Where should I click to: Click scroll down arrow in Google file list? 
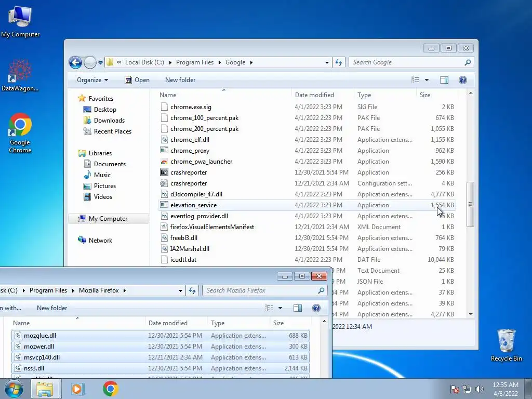(x=471, y=314)
